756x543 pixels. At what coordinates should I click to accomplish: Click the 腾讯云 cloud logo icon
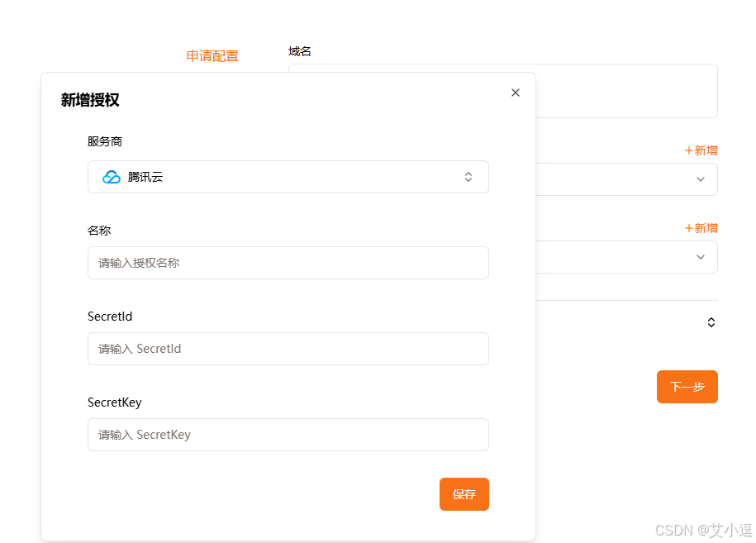pyautogui.click(x=112, y=177)
